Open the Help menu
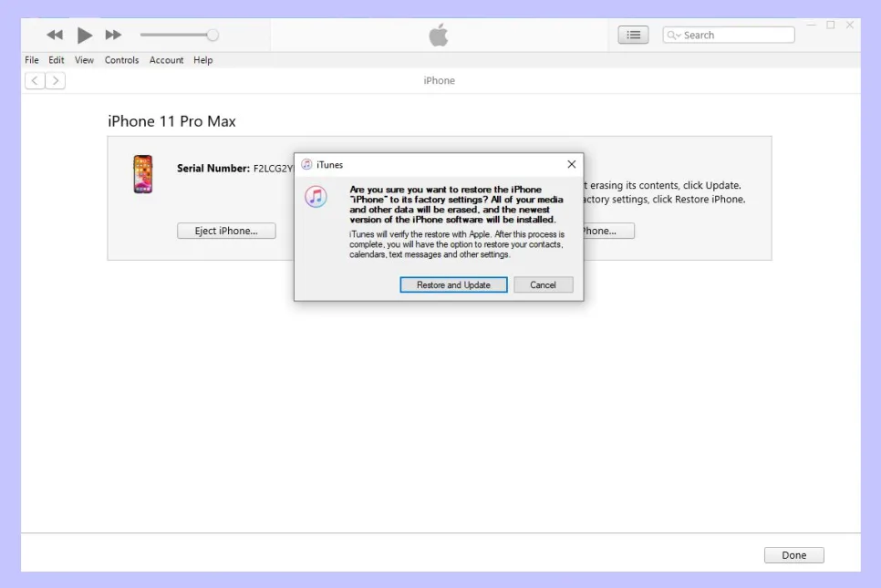 coord(202,60)
